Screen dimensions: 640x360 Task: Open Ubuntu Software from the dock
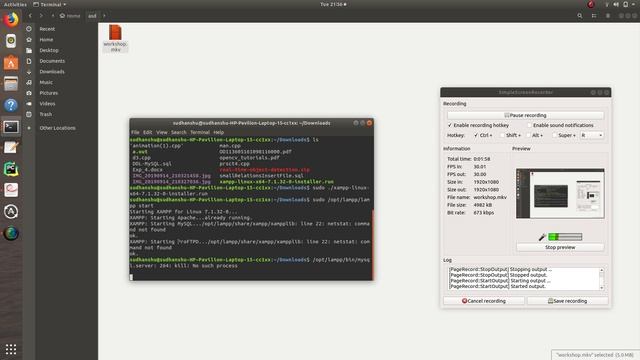coord(11,62)
